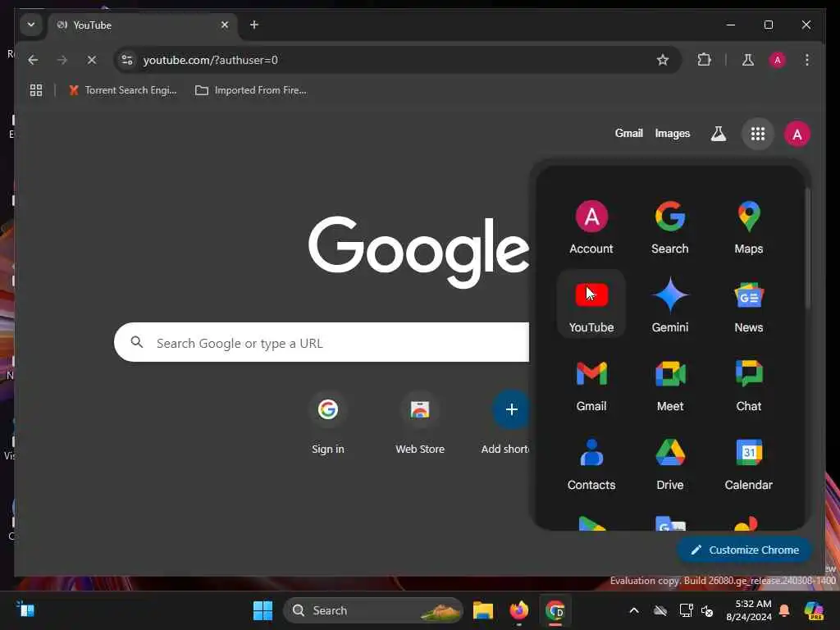
Task: Open Chat from the apps panel
Action: [x=748, y=384]
